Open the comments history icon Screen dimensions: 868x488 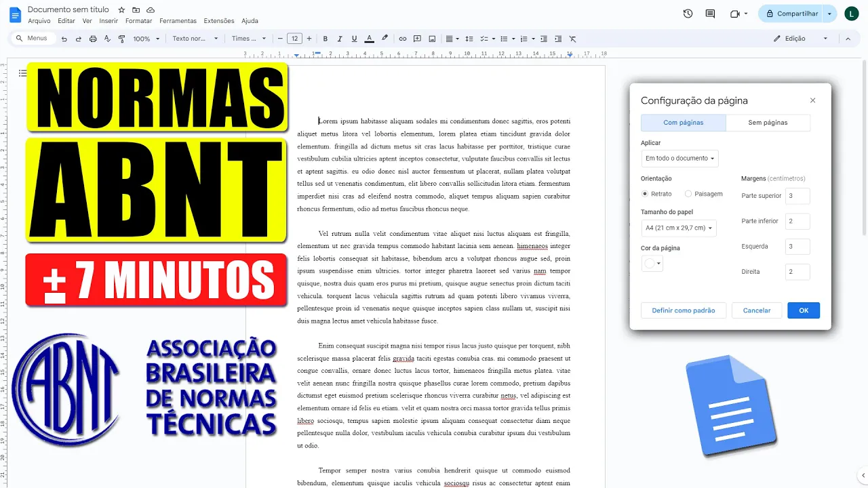[710, 14]
